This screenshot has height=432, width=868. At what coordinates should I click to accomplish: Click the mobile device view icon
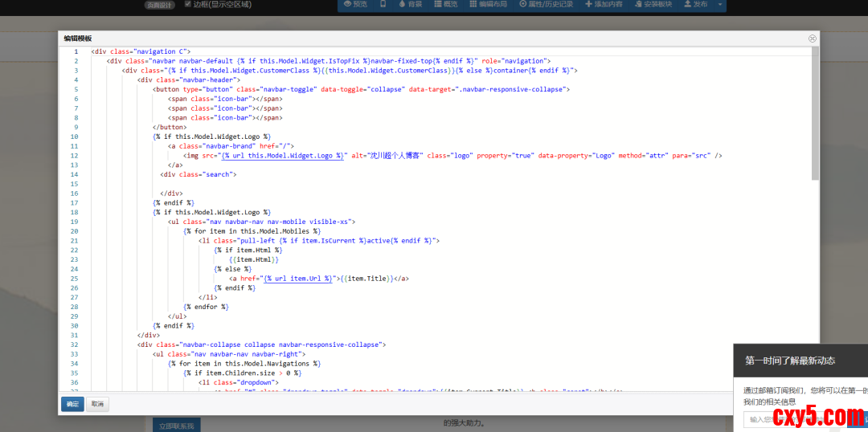[x=382, y=4]
